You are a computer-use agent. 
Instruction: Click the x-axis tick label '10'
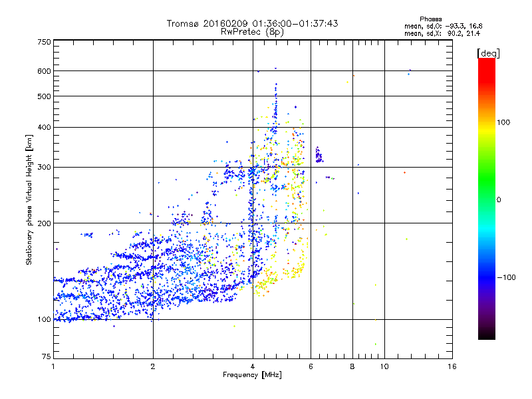(384, 366)
